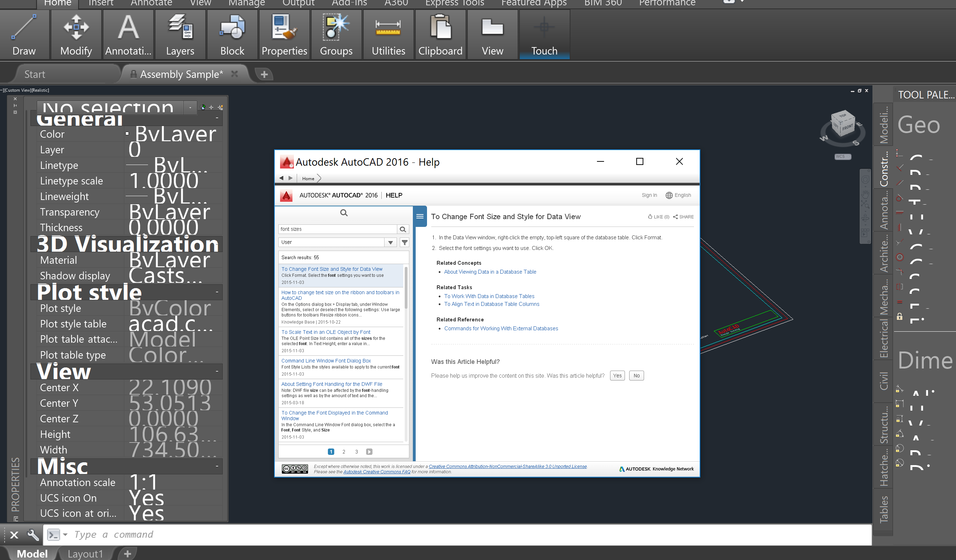Viewport: 956px width, 560px height.
Task: Select the Modeling tool palette tab
Action: (883, 124)
